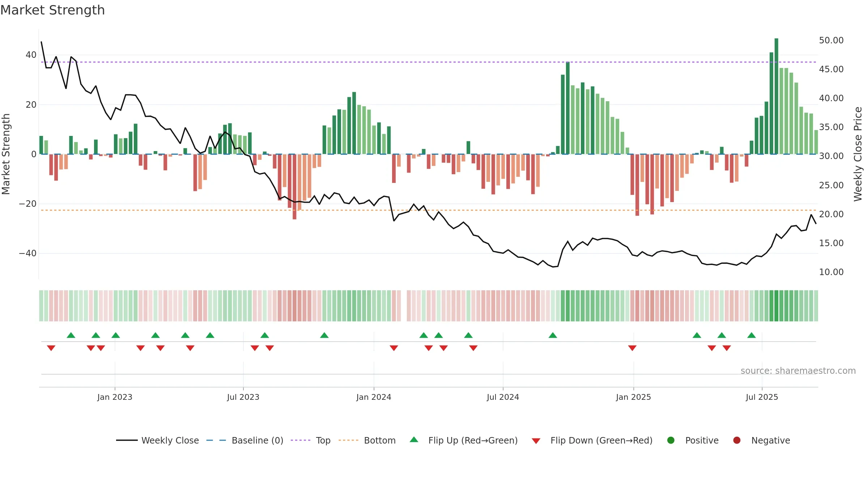868x488 pixels.
Task: Click the purple dotted Top line sample
Action: (301, 440)
